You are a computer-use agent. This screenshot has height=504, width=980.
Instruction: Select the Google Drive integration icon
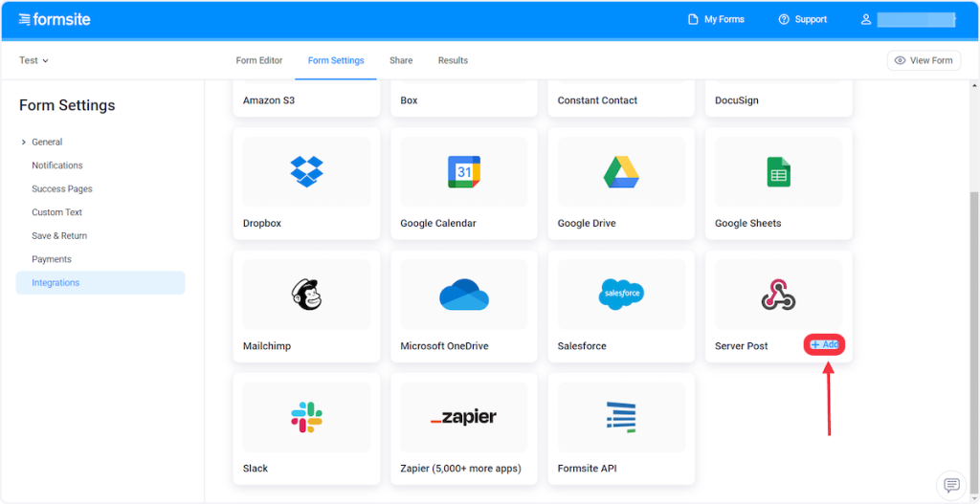tap(621, 171)
